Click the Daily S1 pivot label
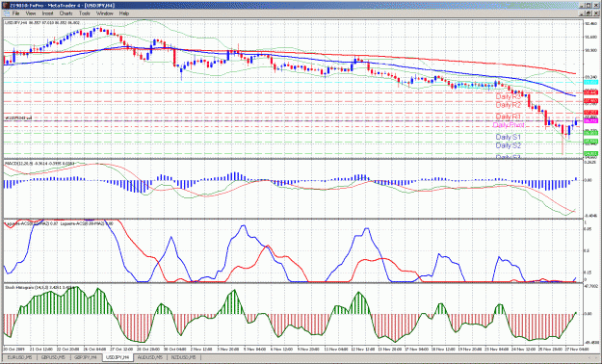Screen dimensions: 602x364 click(x=509, y=137)
